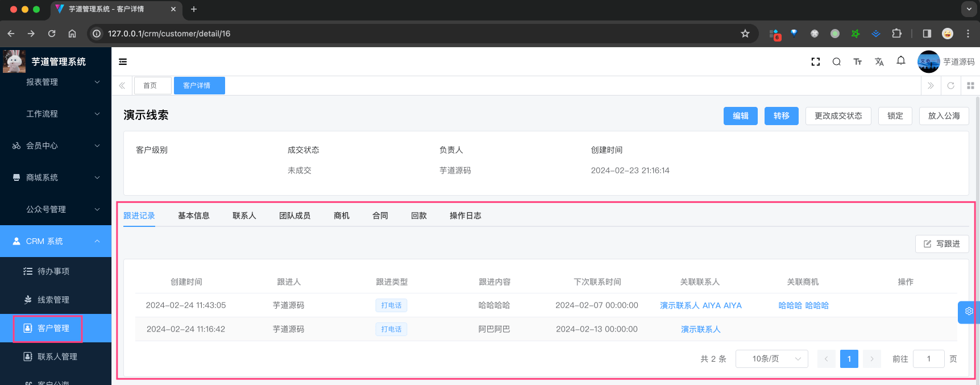Open the 10条/页 page size dropdown

coord(771,359)
